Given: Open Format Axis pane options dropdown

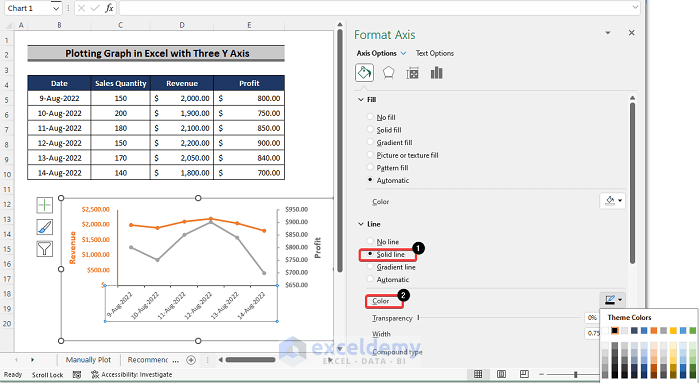Looking at the screenshot, I should (608, 33).
